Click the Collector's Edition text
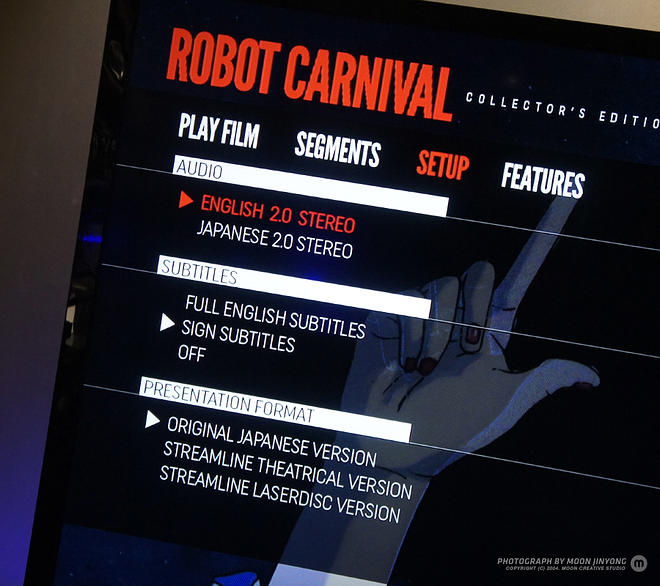Viewport: 660px width, 586px height. (562, 110)
